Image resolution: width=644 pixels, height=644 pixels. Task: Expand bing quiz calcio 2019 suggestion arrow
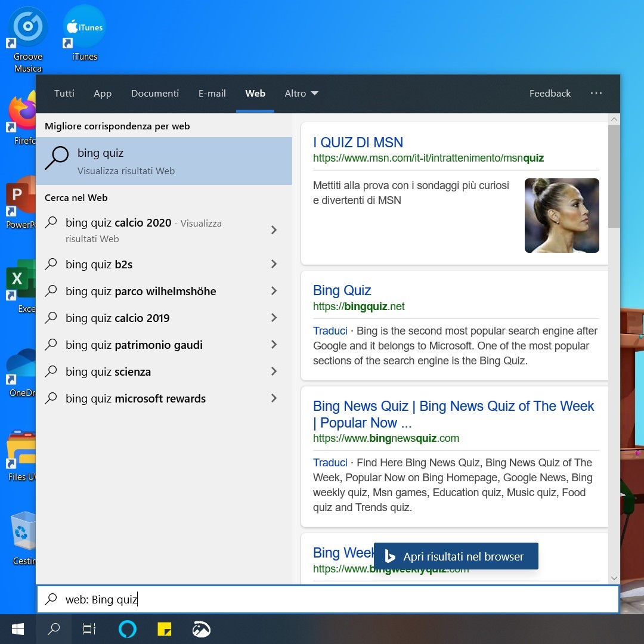(274, 317)
